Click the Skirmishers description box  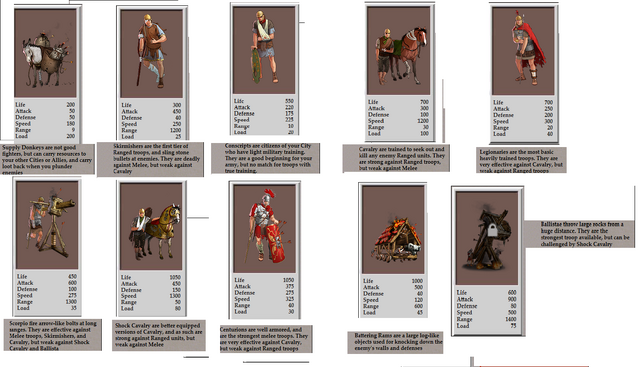pos(150,159)
